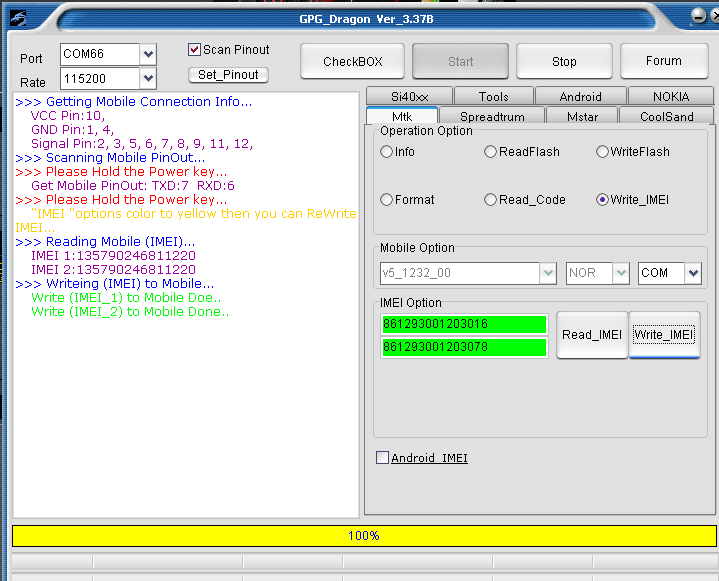Click the second IMEI field 861293001203078
Screen dimensions: 719x581
pos(464,347)
